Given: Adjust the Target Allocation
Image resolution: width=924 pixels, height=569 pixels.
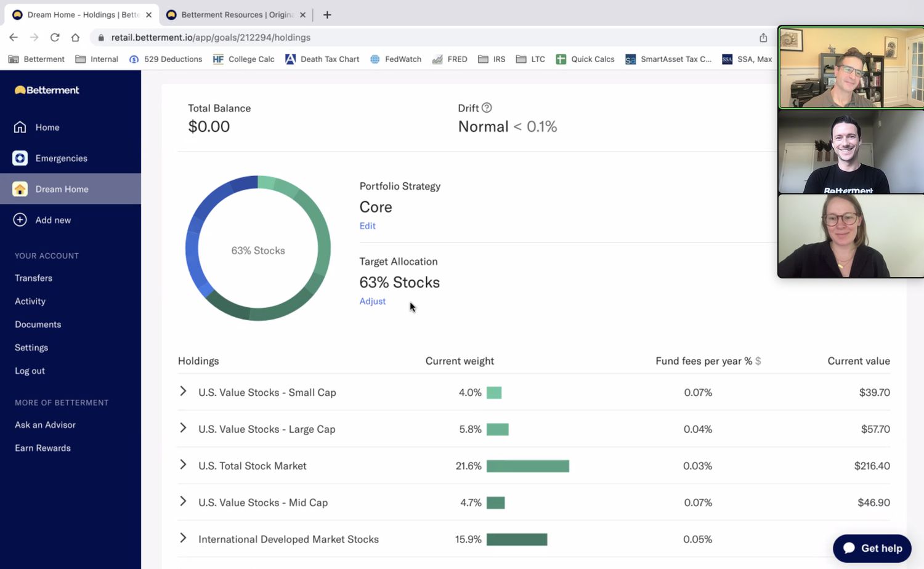Looking at the screenshot, I should 373,301.
